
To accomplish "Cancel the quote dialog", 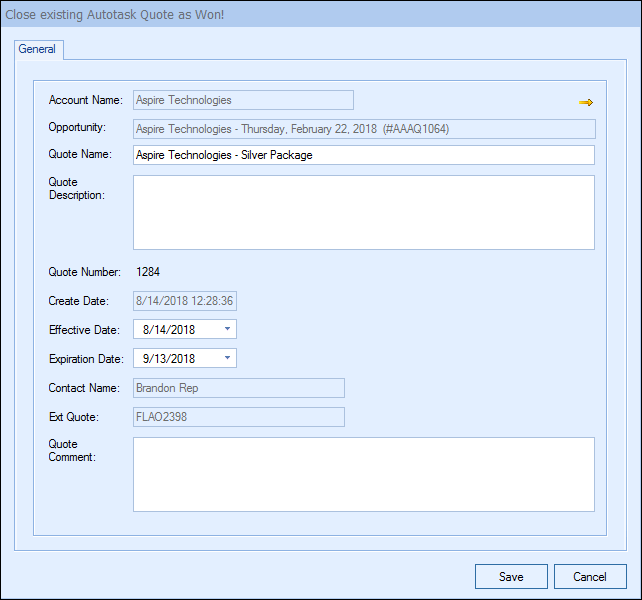I will click(590, 576).
